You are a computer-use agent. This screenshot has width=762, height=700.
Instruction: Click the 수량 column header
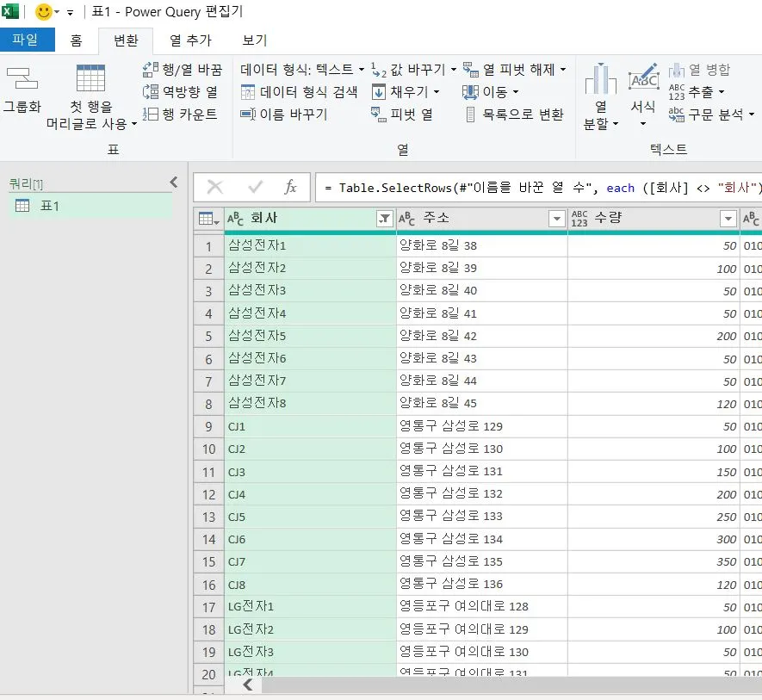[x=654, y=219]
